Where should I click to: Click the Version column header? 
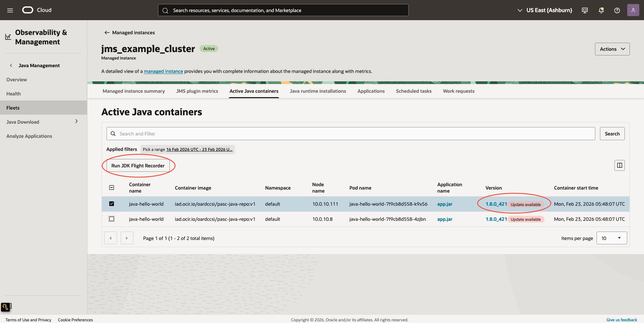click(x=493, y=188)
